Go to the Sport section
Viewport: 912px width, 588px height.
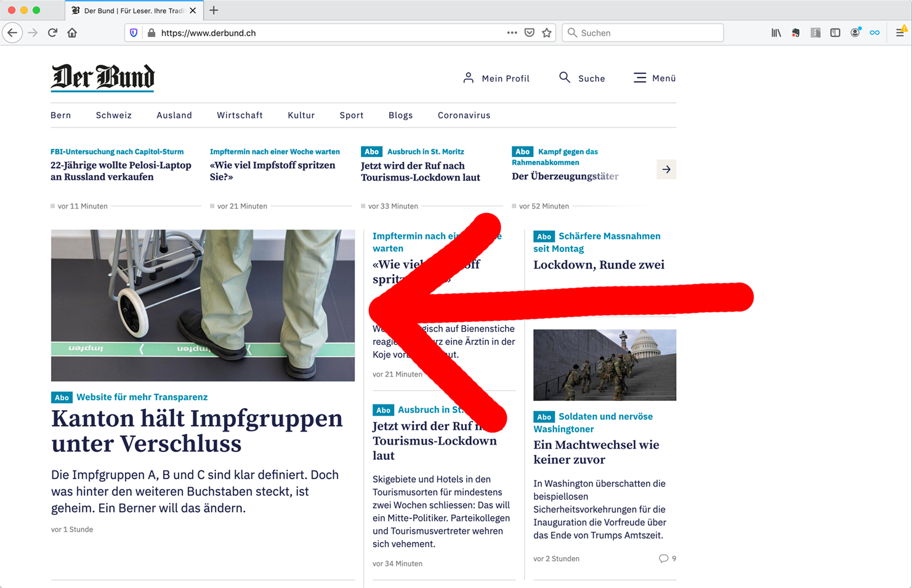point(352,115)
